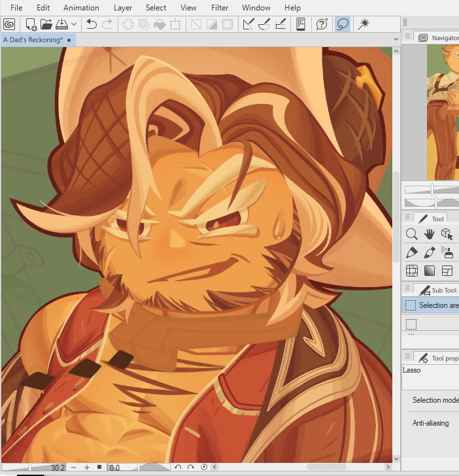Viewport: 459px width, 476px height.
Task: Open Clip Studio support question icon
Action: click(x=322, y=24)
